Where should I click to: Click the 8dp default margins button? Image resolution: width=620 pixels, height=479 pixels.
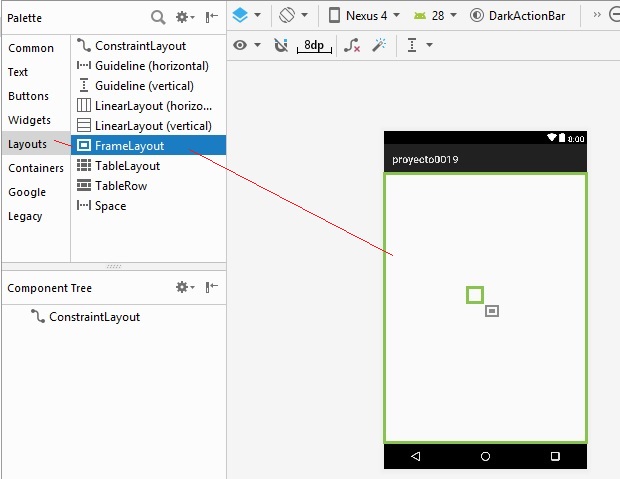pyautogui.click(x=314, y=46)
